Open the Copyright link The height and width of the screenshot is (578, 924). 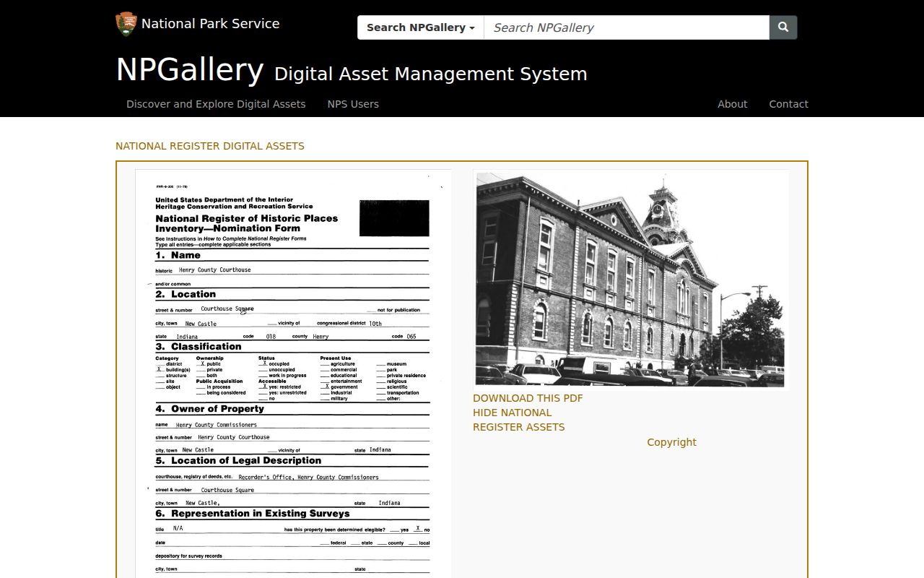[x=671, y=442]
